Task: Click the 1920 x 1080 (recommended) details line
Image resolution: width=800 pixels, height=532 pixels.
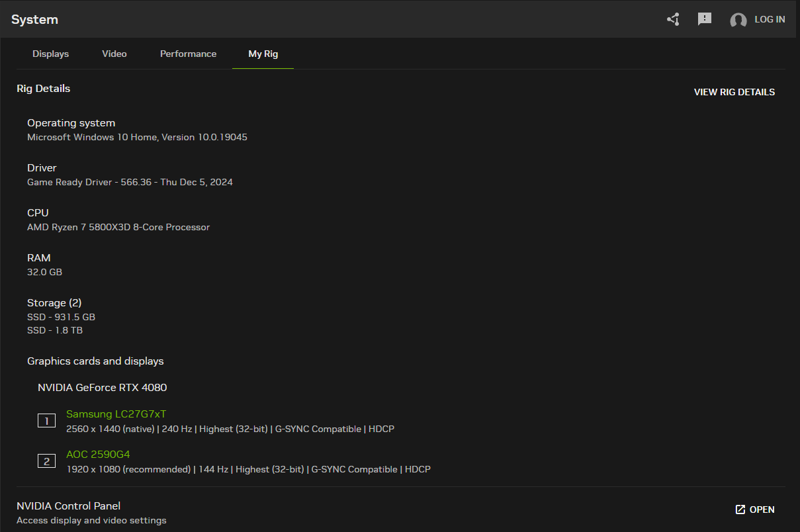Action: point(248,469)
